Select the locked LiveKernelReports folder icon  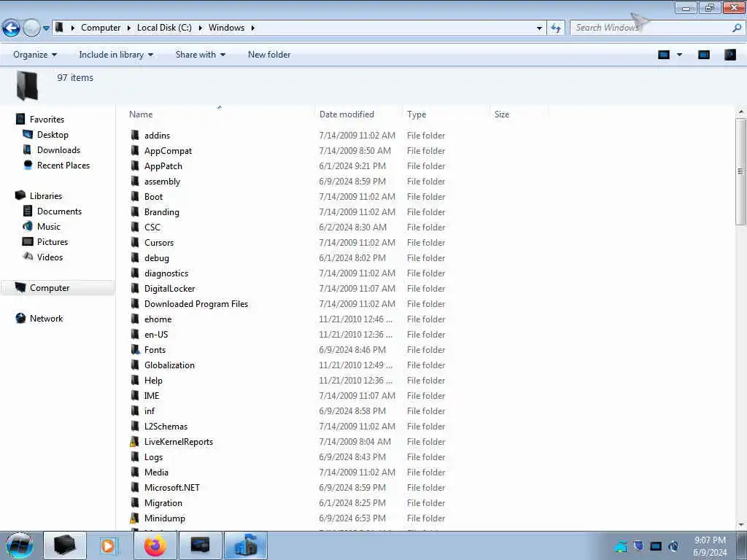[x=134, y=441]
